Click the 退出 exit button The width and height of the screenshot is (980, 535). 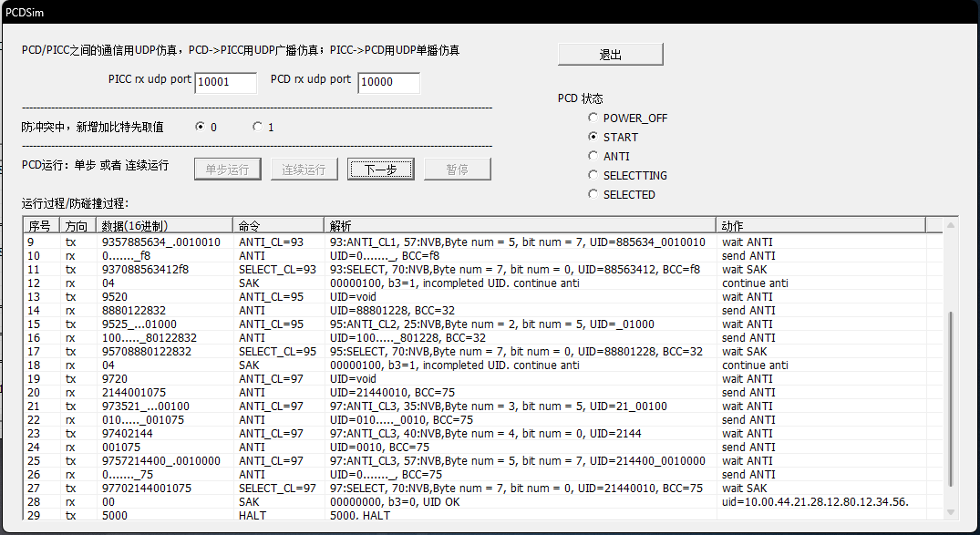[x=610, y=55]
